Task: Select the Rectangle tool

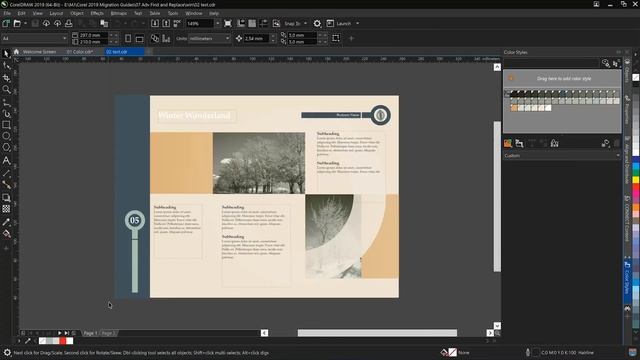Action: 6,125
